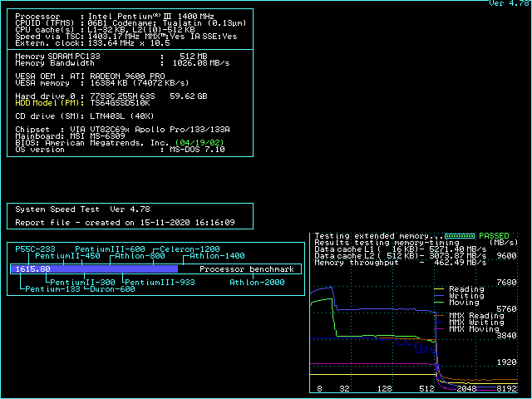Screen dimensions: 532x399
Task: Click the P55C-233 reference label
Action: [35, 249]
